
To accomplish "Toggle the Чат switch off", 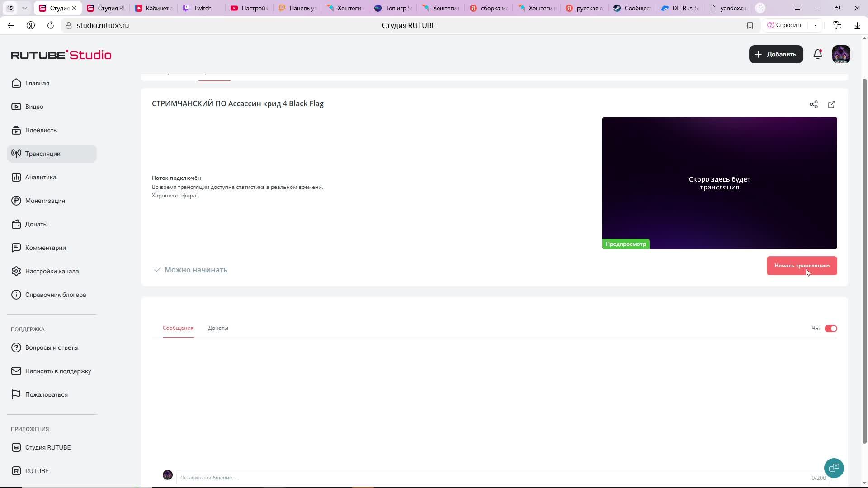I will [830, 328].
